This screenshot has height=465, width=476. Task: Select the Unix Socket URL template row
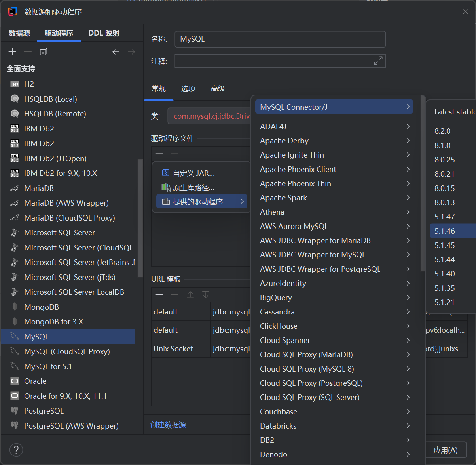pos(201,349)
